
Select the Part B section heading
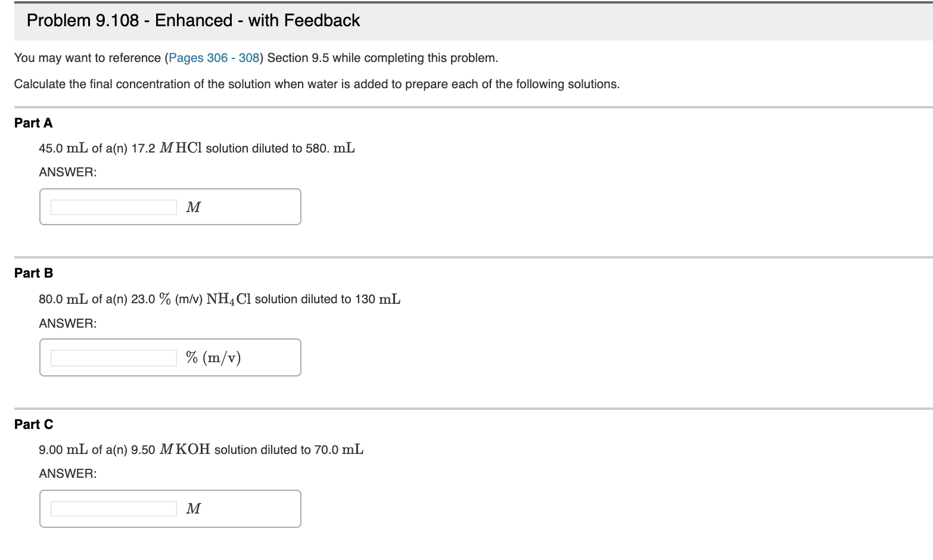33,273
